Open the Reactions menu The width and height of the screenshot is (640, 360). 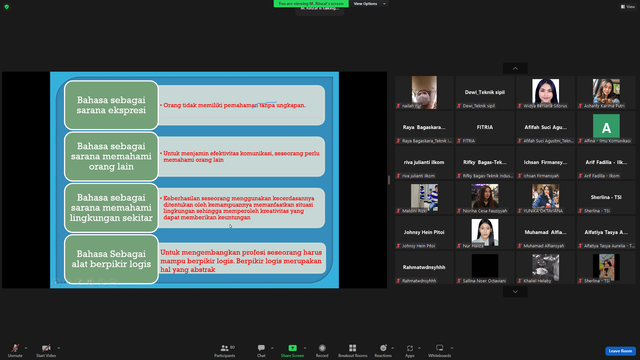point(383,350)
